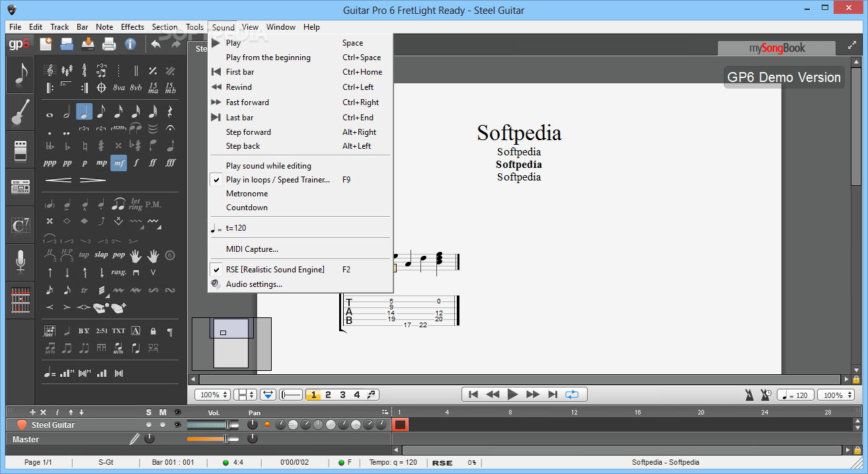Open the effects pedal panel in the sidebar
The height and width of the screenshot is (474, 868).
click(x=20, y=150)
